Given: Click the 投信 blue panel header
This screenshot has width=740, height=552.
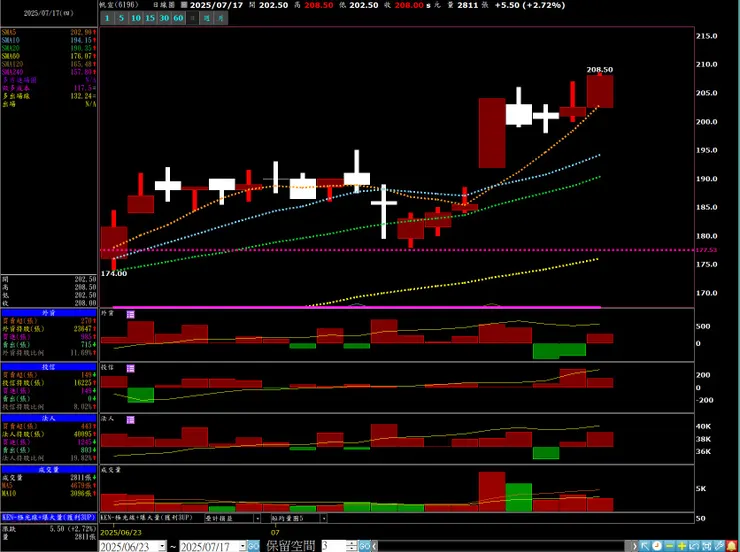Looking at the screenshot, I should [49, 367].
